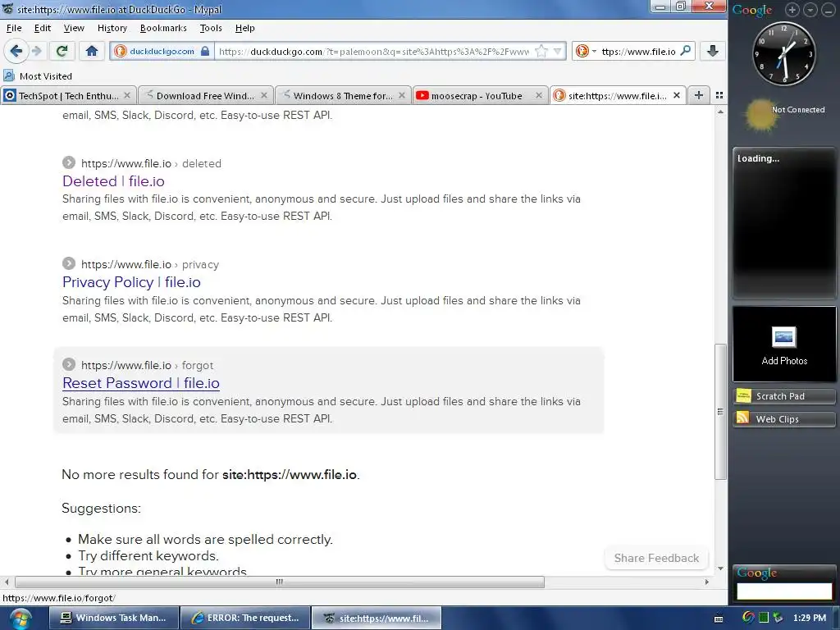
Task: Open the History menu
Action: [x=112, y=28]
